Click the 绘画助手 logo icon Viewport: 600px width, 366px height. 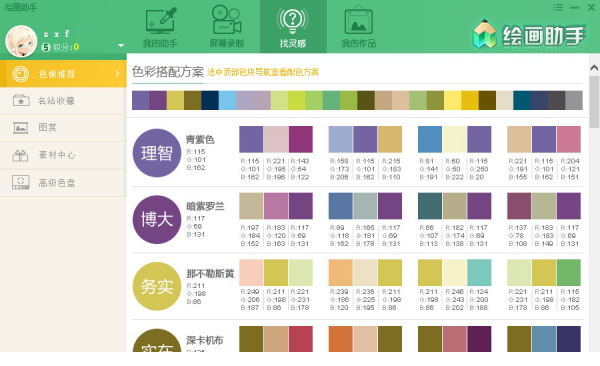[x=485, y=34]
